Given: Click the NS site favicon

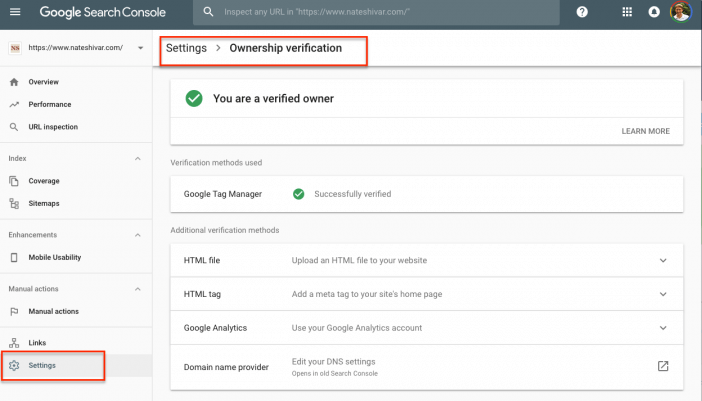Looking at the screenshot, I should coord(15,48).
